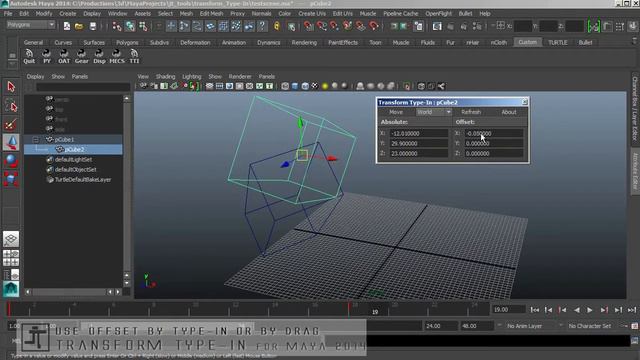Click the Absolute X value field
Screen dimensions: 640x360
point(419,133)
